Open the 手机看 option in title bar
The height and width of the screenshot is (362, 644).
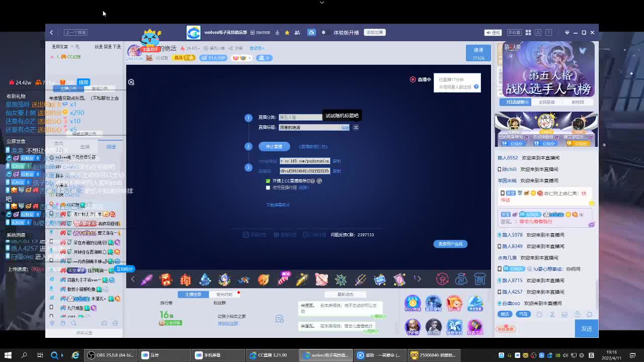(x=514, y=33)
